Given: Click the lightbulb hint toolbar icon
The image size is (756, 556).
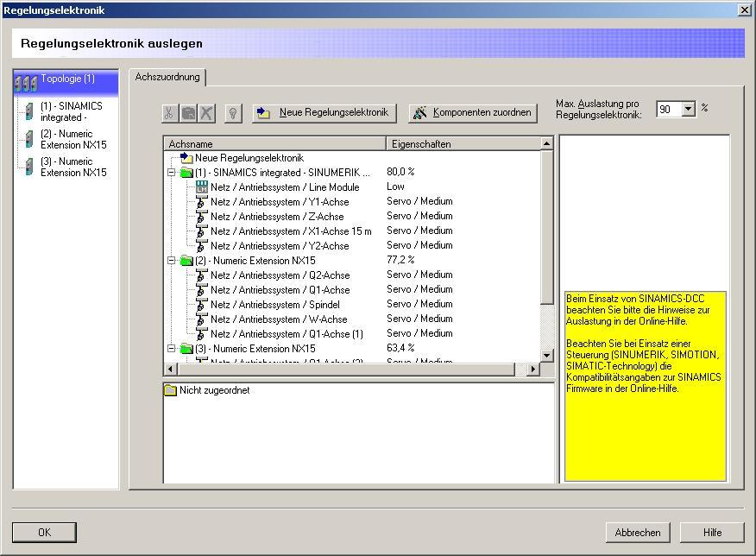Looking at the screenshot, I should coord(233,113).
